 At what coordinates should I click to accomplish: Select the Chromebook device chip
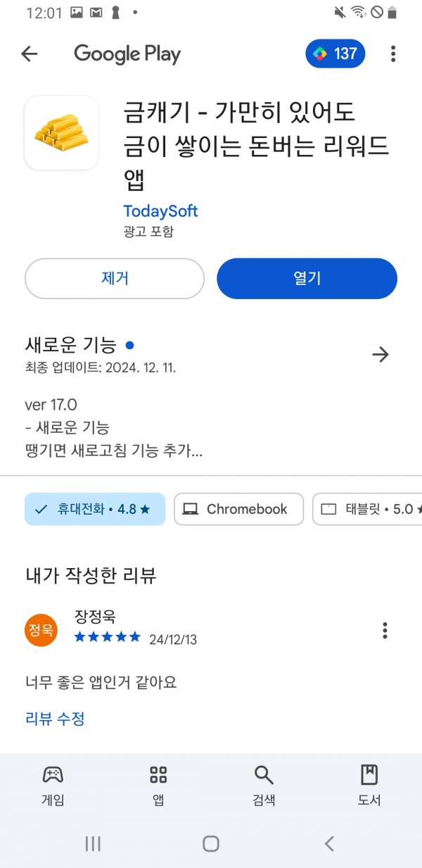[239, 509]
